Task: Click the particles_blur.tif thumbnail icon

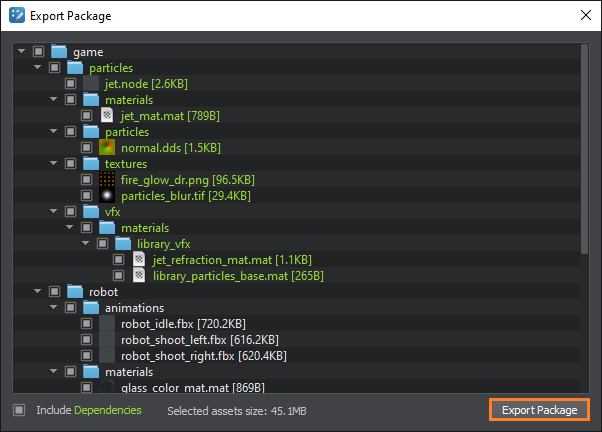Action: (107, 196)
